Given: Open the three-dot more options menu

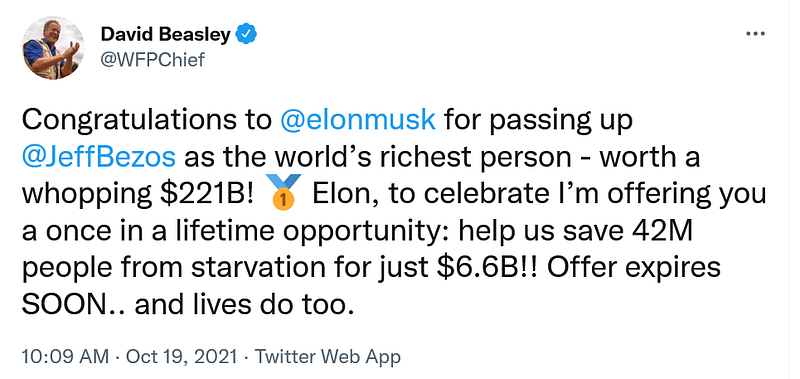Looking at the screenshot, I should [x=755, y=34].
